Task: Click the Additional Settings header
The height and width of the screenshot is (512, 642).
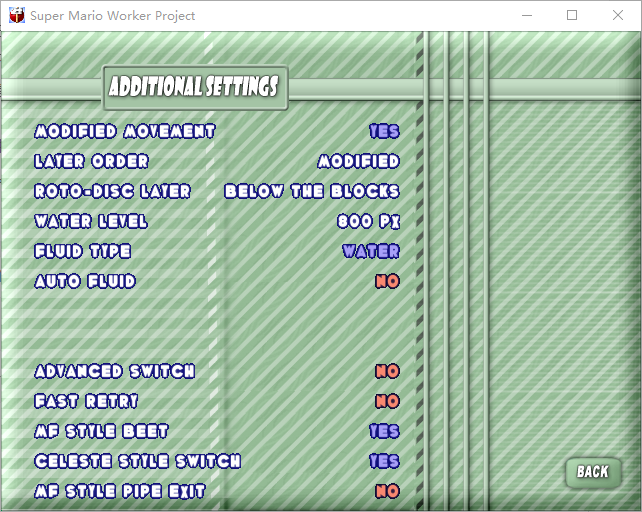Action: click(195, 87)
